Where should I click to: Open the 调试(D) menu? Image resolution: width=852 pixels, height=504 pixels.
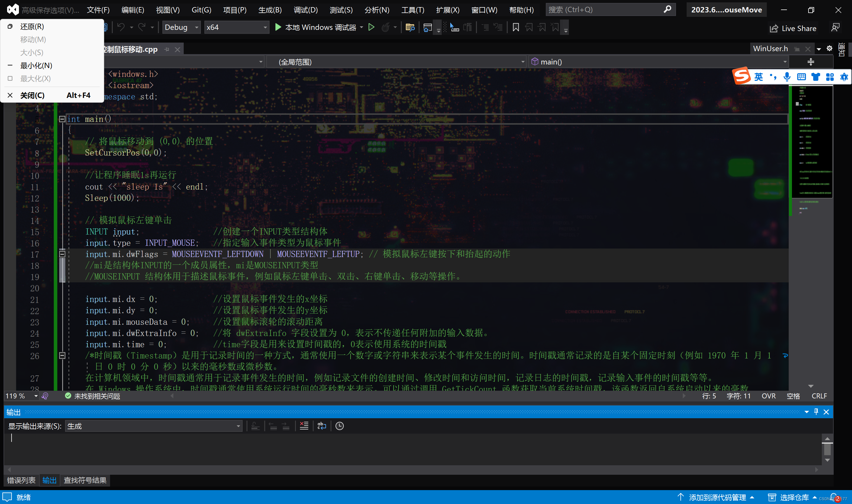tap(306, 10)
